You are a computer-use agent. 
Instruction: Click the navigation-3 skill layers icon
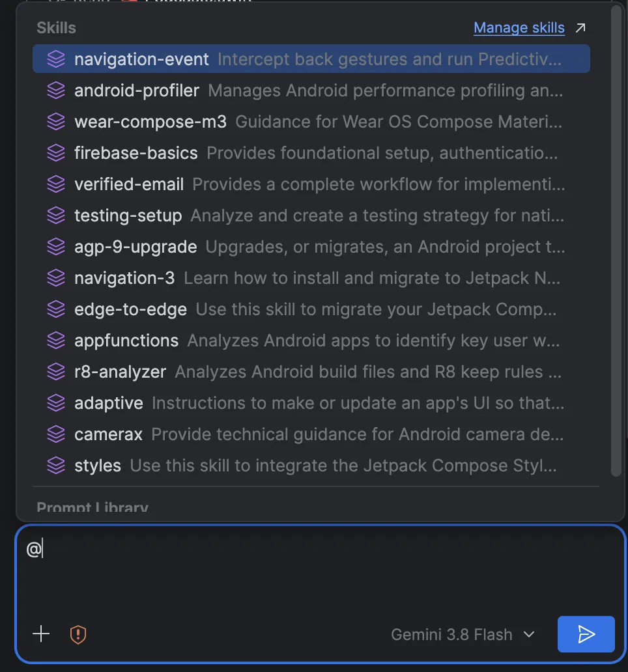tap(56, 278)
